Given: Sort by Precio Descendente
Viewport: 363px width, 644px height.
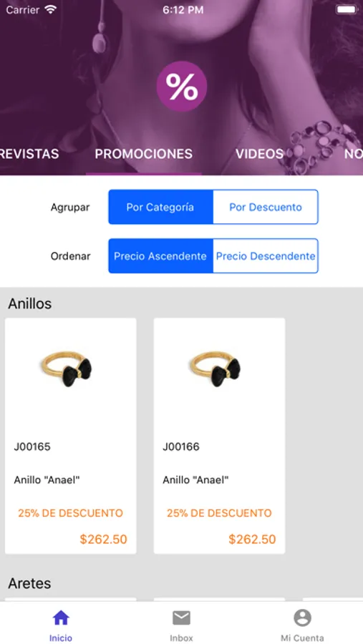Looking at the screenshot, I should 266,256.
